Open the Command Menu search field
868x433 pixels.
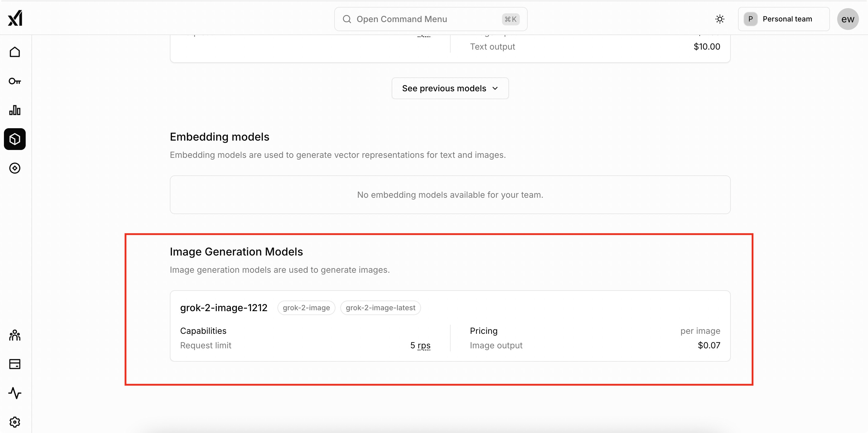click(x=431, y=19)
